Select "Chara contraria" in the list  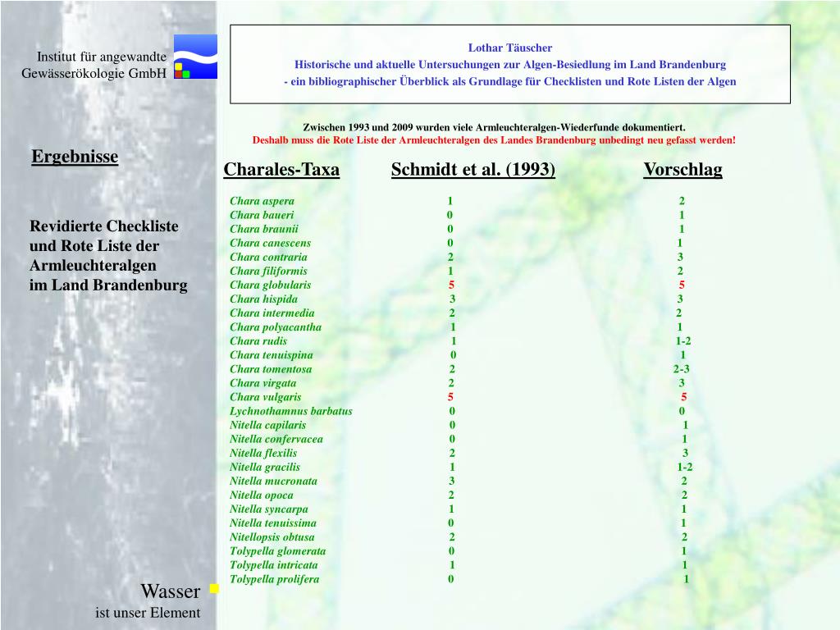[269, 257]
